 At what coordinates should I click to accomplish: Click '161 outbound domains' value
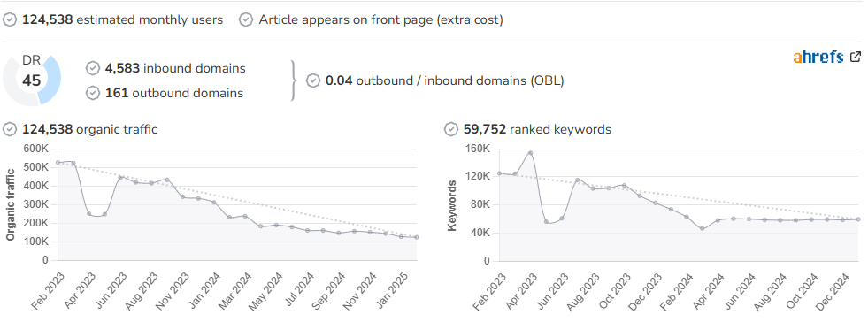173,93
